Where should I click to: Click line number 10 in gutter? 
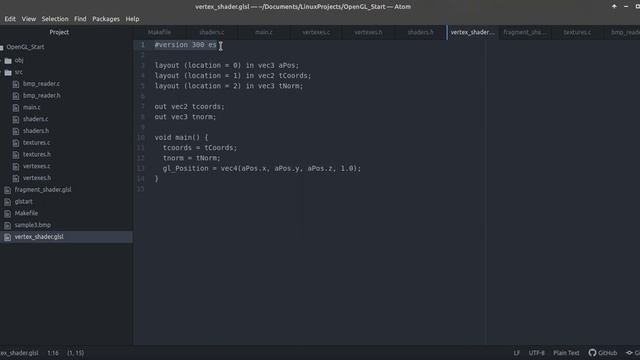coord(140,138)
